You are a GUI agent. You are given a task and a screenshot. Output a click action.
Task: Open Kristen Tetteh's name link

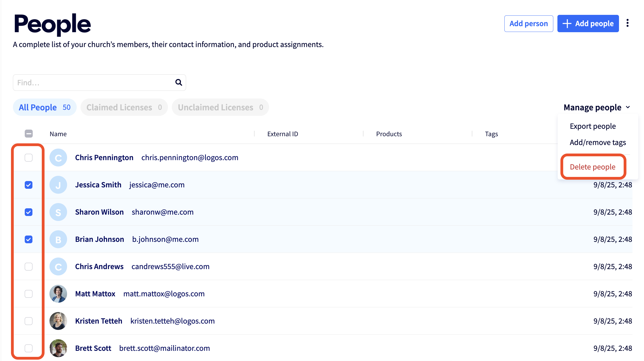(x=99, y=321)
